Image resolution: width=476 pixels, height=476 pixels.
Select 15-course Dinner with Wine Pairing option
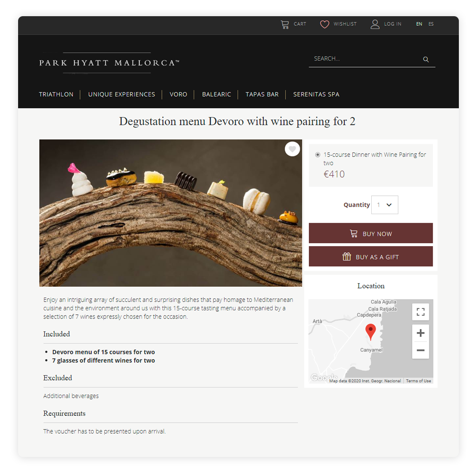tap(317, 155)
